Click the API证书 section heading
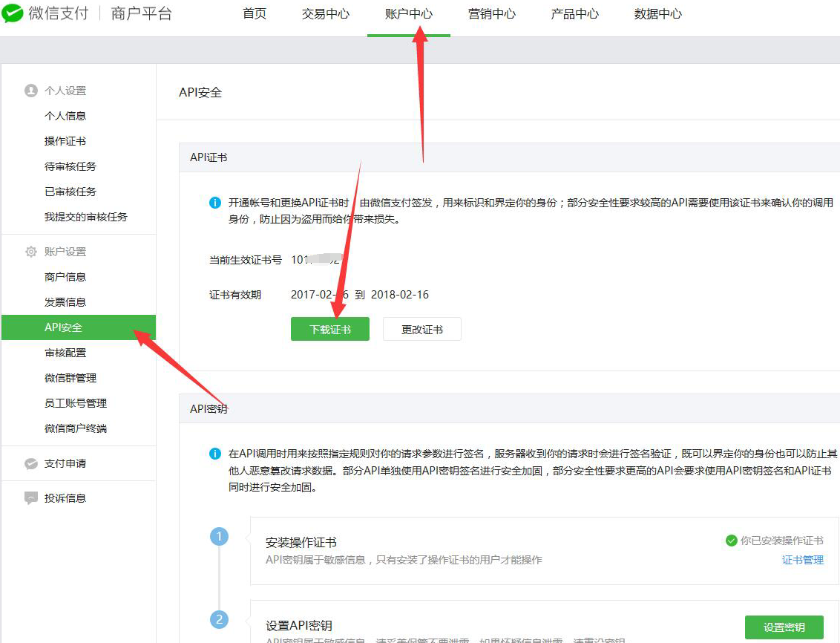 pyautogui.click(x=209, y=157)
